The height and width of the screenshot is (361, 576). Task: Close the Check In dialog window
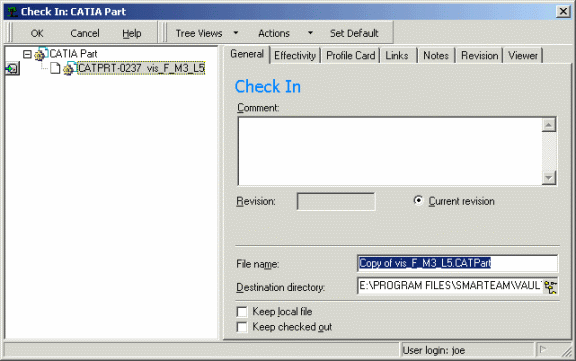tap(563, 12)
